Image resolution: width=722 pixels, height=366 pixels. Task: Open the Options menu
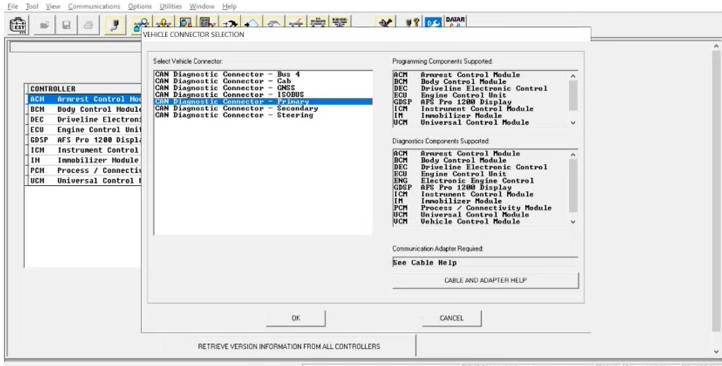[140, 6]
